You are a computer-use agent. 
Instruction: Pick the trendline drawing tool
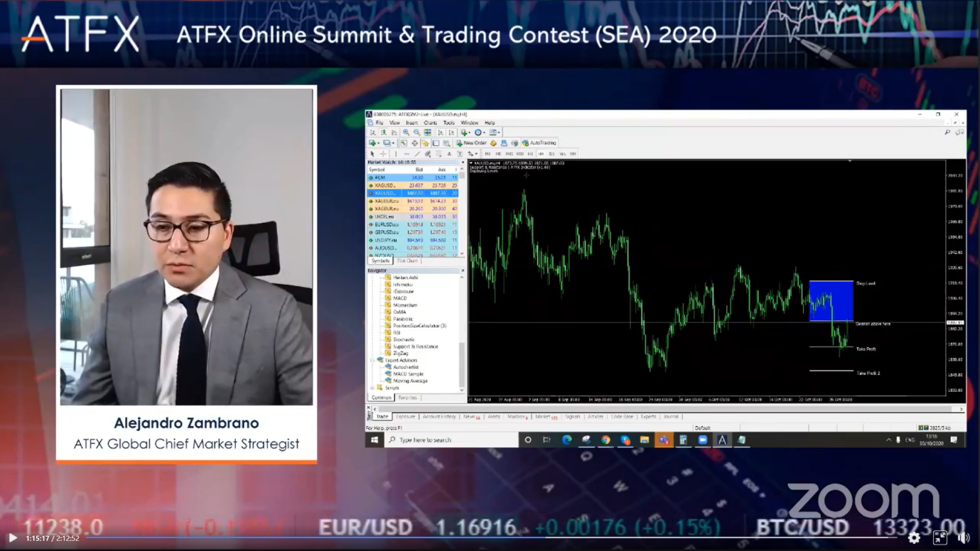[417, 153]
